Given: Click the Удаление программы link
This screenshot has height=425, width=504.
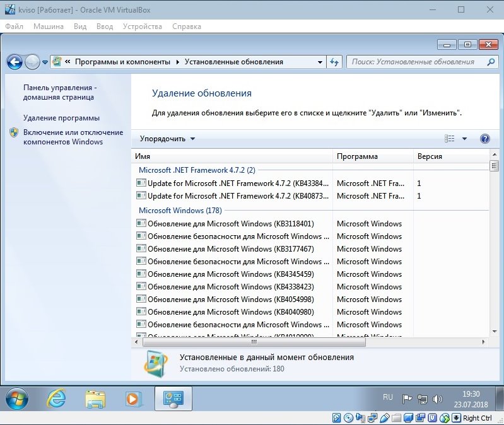Looking at the screenshot, I should 61,118.
